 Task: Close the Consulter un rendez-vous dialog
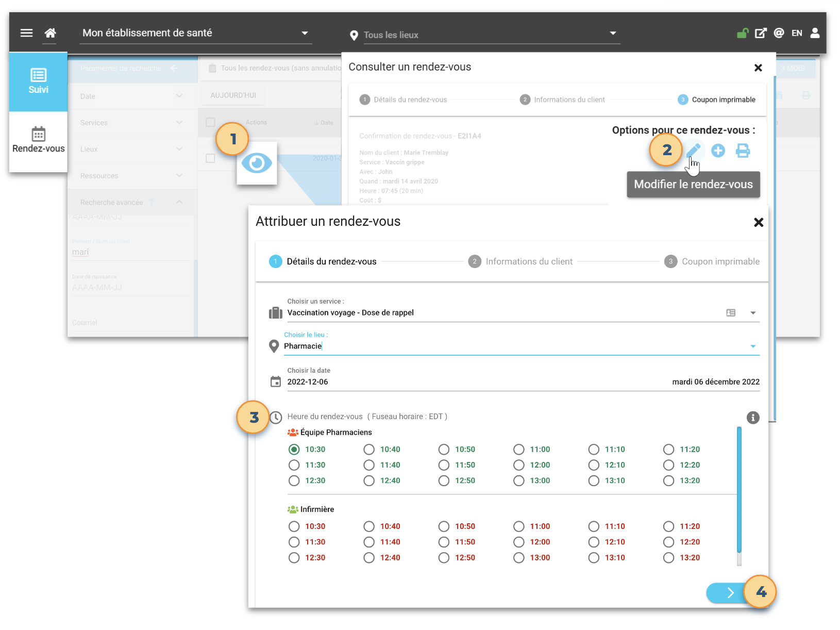(758, 68)
